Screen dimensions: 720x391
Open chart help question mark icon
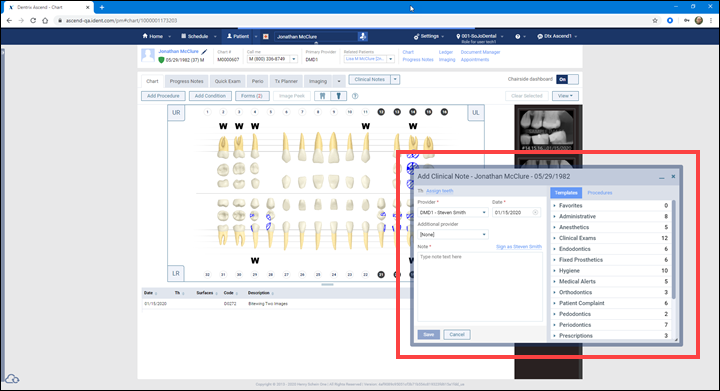355,96
